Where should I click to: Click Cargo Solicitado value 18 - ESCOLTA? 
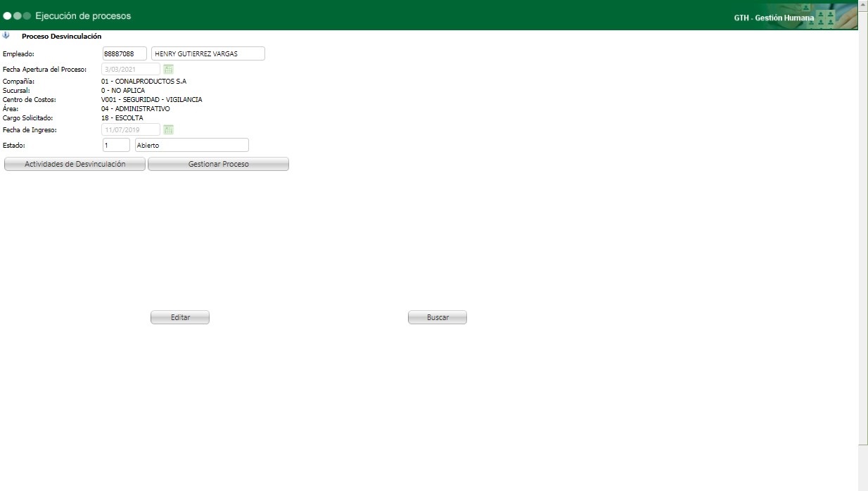pyautogui.click(x=122, y=118)
